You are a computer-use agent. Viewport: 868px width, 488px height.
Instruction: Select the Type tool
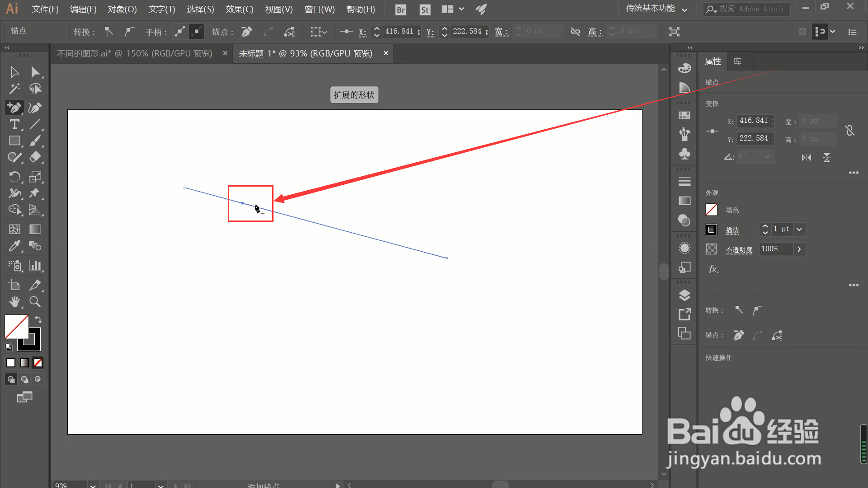[14, 124]
